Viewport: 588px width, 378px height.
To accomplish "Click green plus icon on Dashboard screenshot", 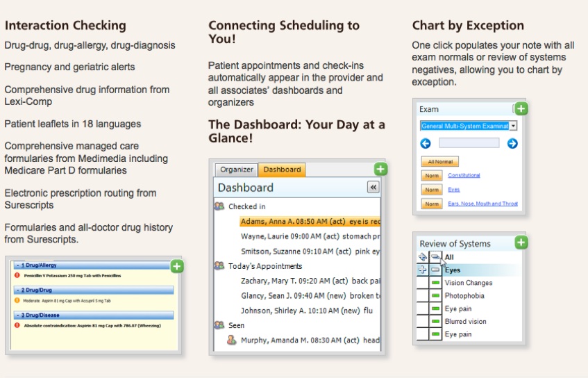I will pos(380,170).
